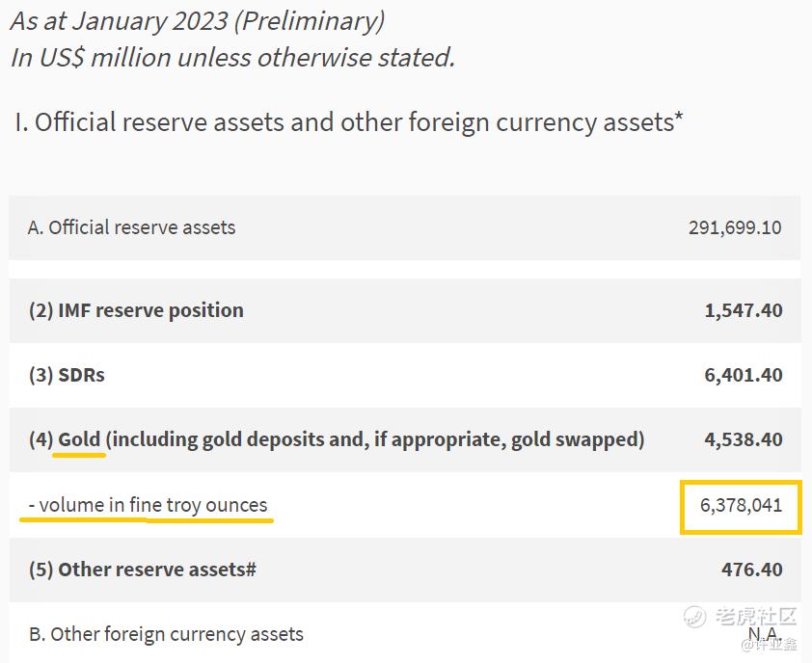
Task: Select the 'A. Official reserve assets' row label
Action: coord(132,227)
